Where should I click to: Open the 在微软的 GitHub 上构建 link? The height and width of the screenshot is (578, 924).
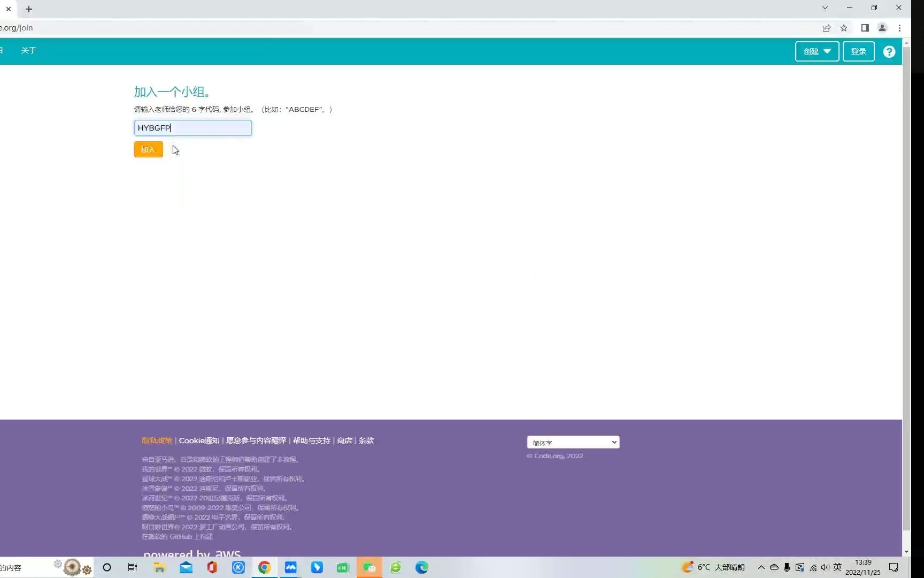tap(177, 536)
